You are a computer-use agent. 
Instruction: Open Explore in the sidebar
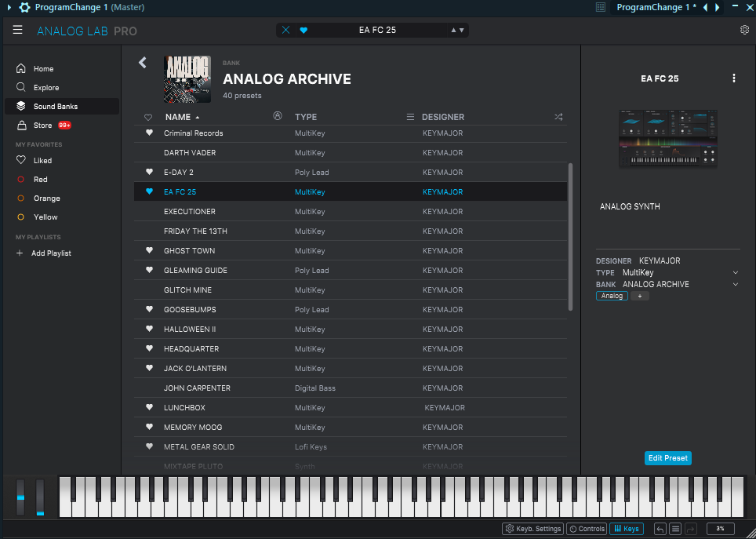tap(45, 88)
